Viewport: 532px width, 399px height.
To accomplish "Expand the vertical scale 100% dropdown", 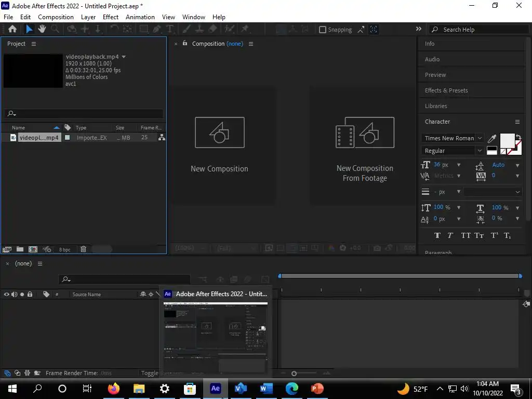I will 459,207.
